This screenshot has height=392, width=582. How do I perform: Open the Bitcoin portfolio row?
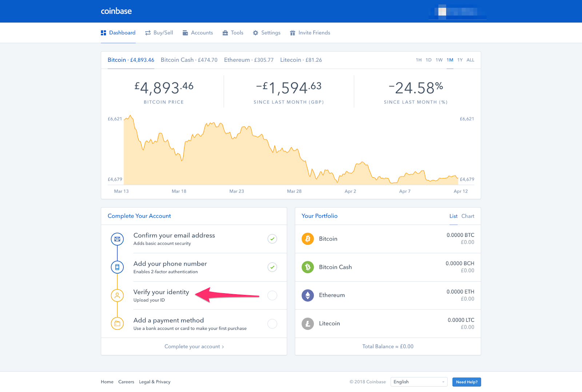coord(388,239)
